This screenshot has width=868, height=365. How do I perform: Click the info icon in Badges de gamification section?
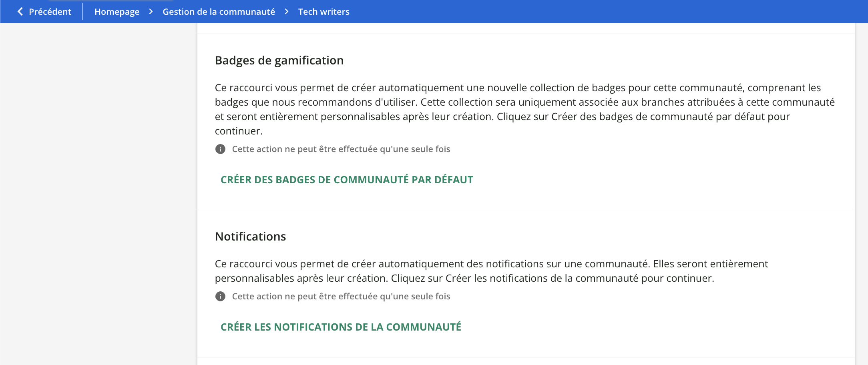(220, 148)
